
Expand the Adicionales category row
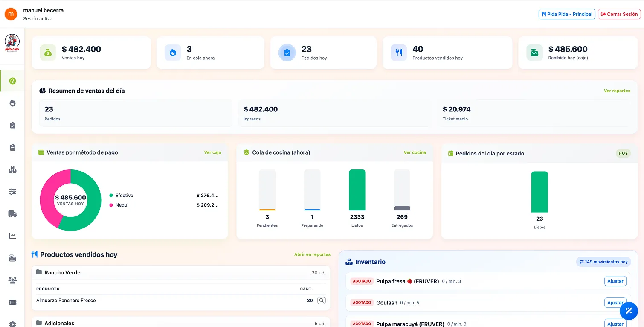click(x=181, y=323)
